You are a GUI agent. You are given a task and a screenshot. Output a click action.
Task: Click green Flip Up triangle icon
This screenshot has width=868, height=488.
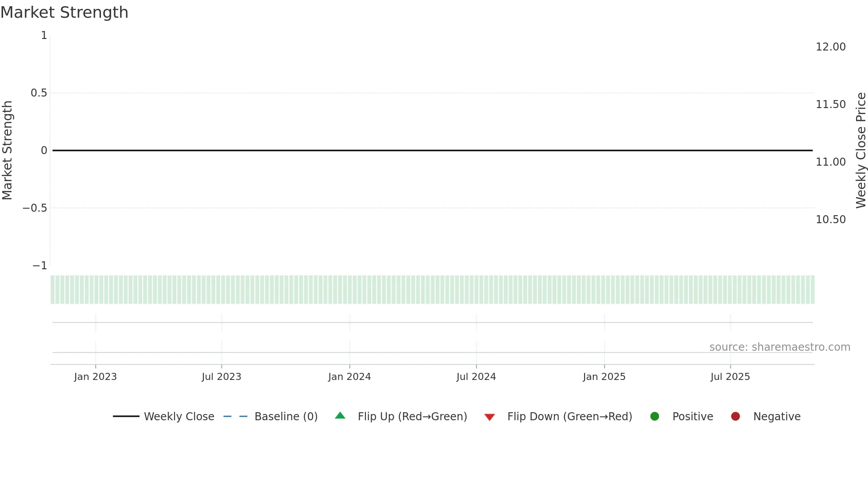click(340, 416)
